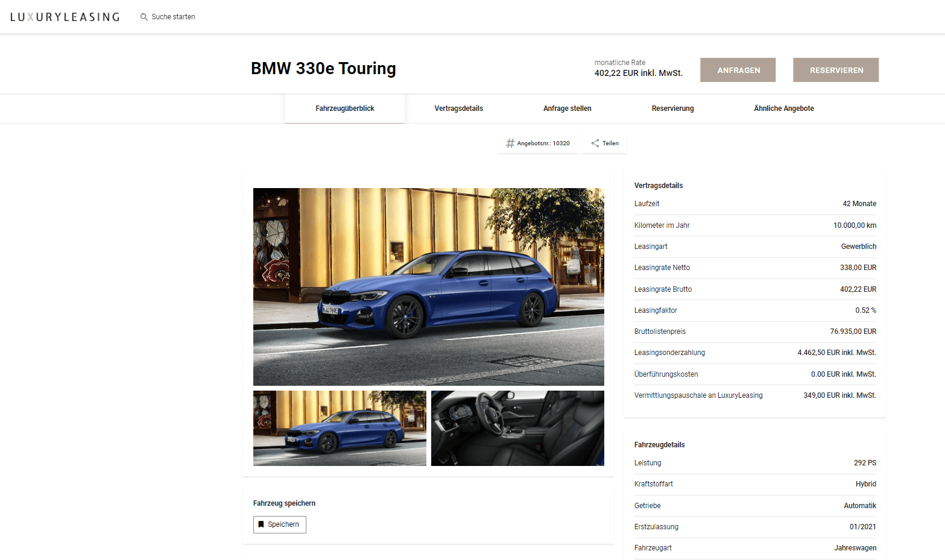Click the 10.000,00 km value
Viewport: 945px width, 560px height.
coord(855,225)
